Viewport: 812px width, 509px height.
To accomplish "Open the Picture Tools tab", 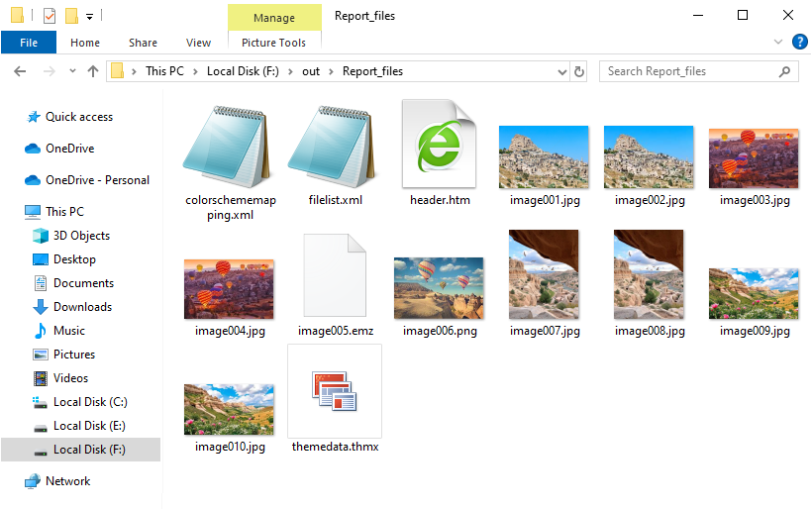I will tap(273, 43).
